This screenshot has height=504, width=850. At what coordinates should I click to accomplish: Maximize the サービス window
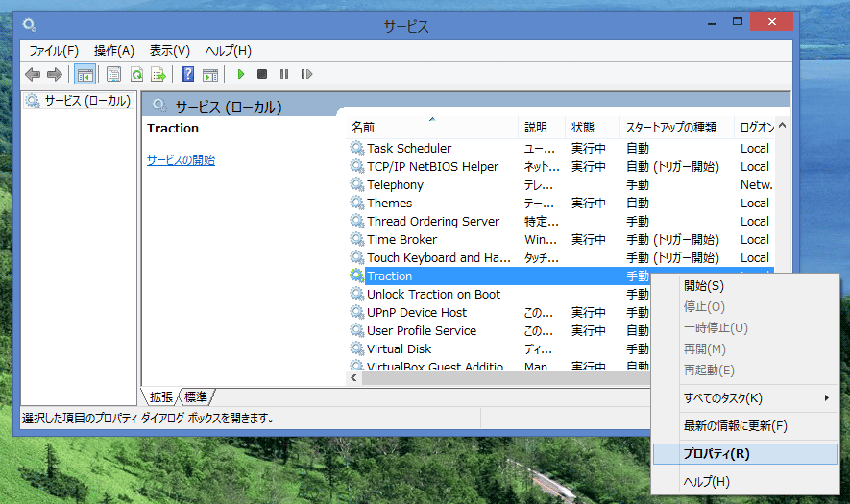coord(738,22)
